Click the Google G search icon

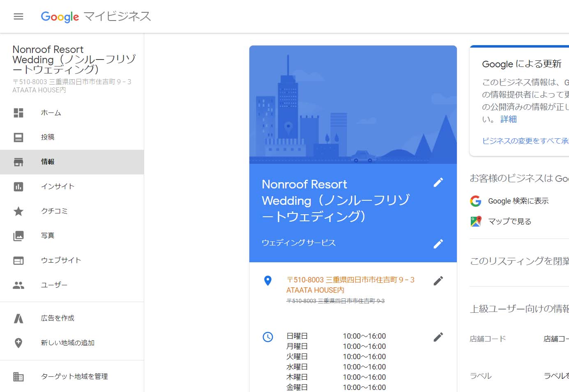[x=476, y=201]
